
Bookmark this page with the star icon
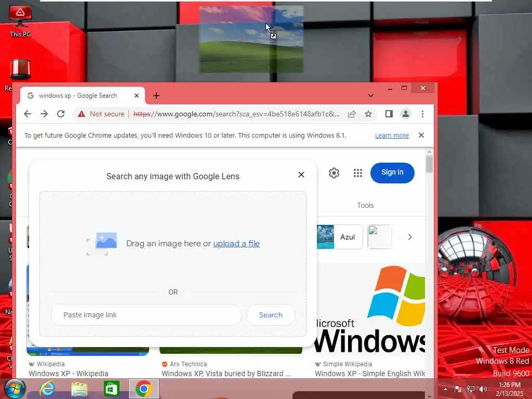coord(368,114)
